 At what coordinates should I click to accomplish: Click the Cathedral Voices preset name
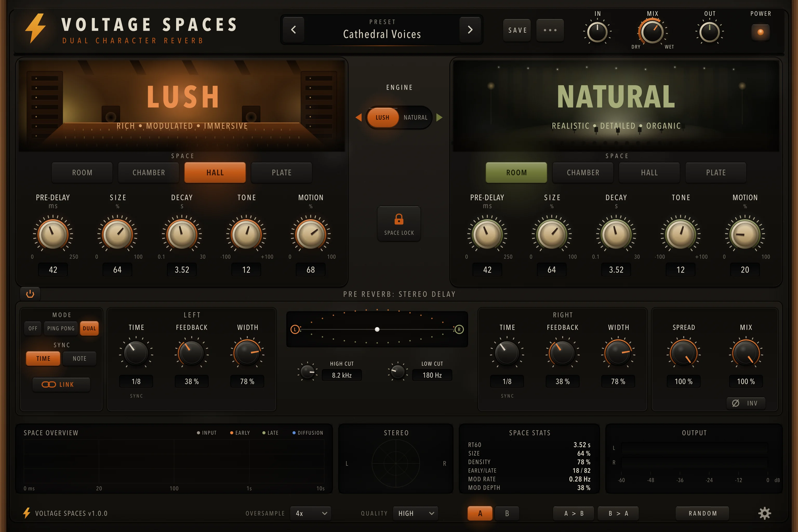[382, 34]
